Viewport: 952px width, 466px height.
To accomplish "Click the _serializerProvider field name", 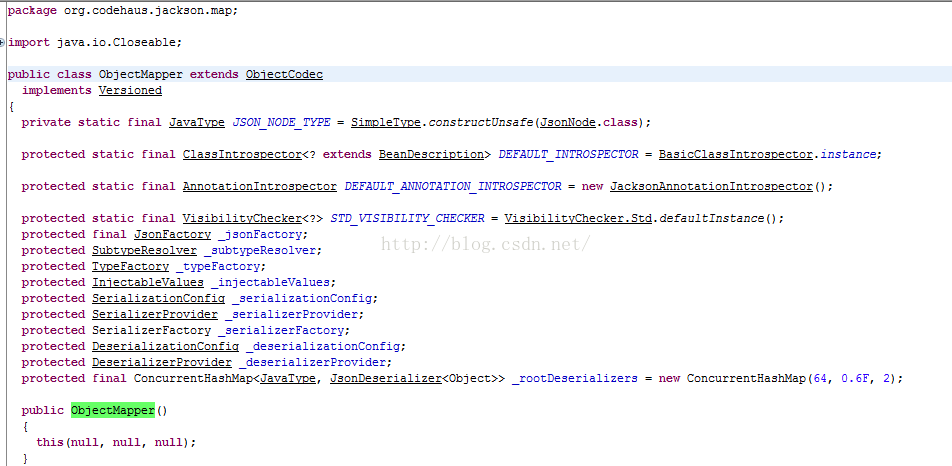I will 291,314.
